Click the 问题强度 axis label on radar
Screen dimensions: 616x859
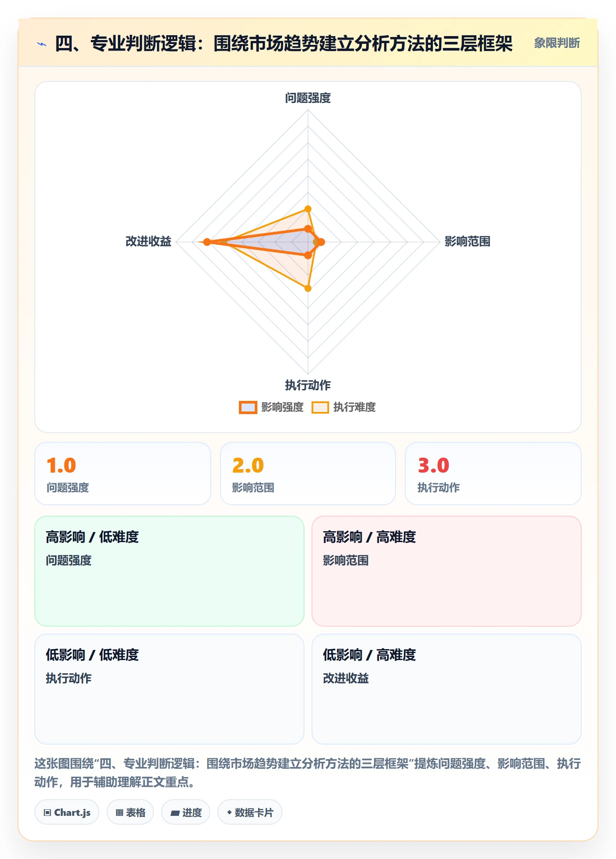tap(308, 98)
